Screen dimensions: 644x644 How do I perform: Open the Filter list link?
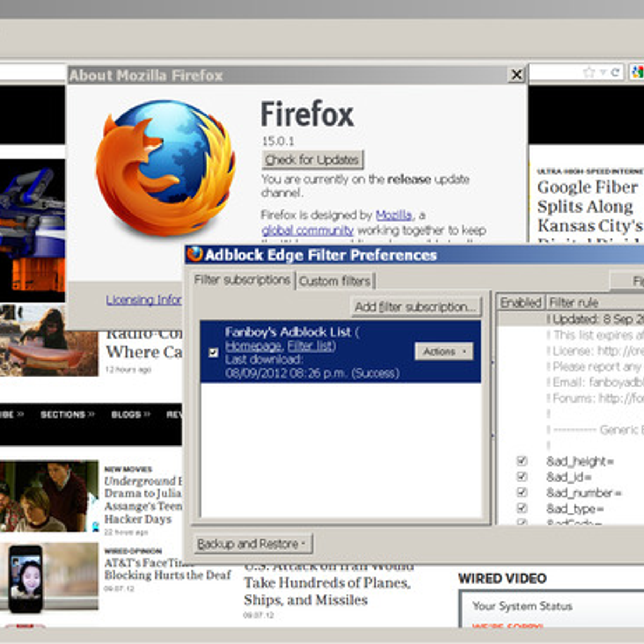coord(311,346)
